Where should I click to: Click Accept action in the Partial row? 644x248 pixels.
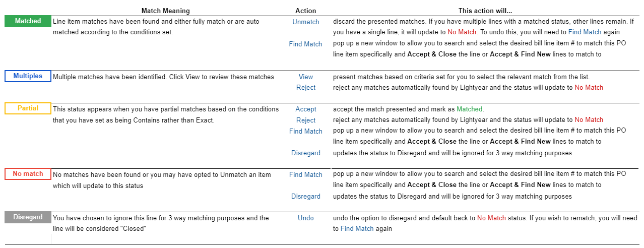point(306,109)
